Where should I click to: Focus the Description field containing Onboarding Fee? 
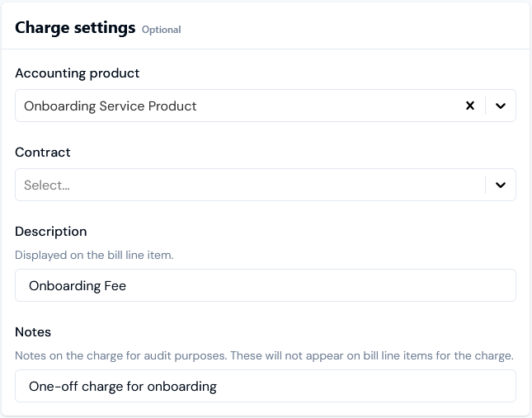click(x=266, y=285)
